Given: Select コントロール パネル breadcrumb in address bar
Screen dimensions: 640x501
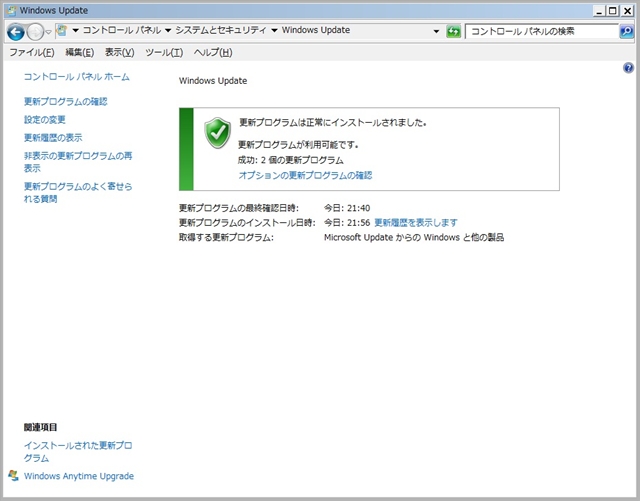Looking at the screenshot, I should point(122,30).
